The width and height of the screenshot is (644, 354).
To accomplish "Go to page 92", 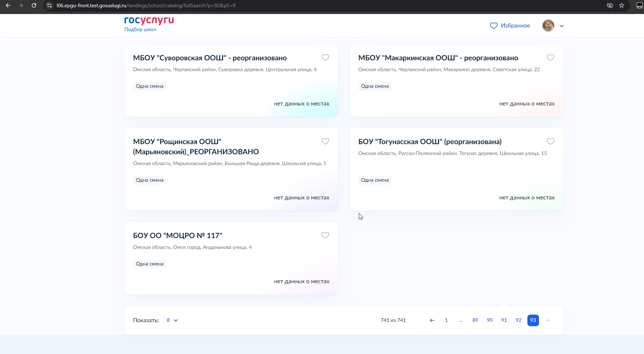I will (x=519, y=320).
